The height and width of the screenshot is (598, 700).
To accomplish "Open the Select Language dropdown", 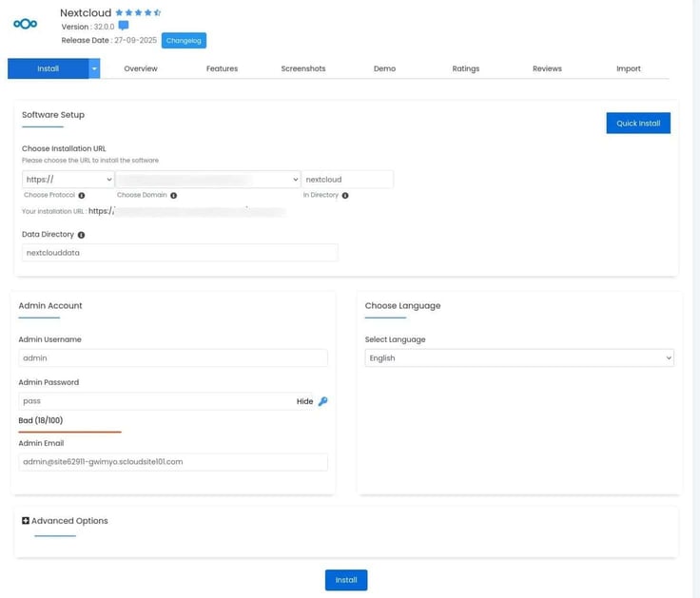I will pos(519,357).
